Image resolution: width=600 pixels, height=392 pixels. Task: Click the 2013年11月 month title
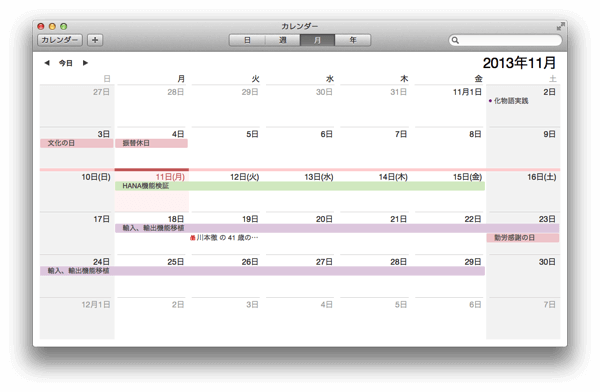[519, 63]
